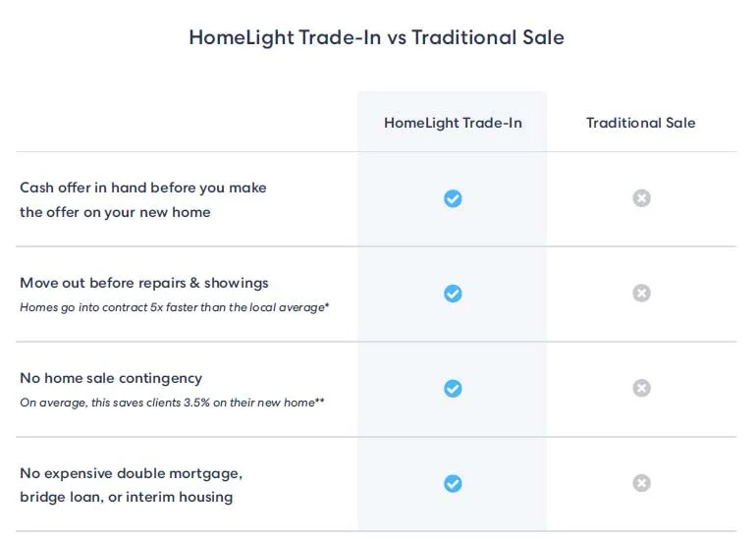The image size is (756, 539).
Task: Select the HomeLight Trade-In column header
Action: coord(453,123)
